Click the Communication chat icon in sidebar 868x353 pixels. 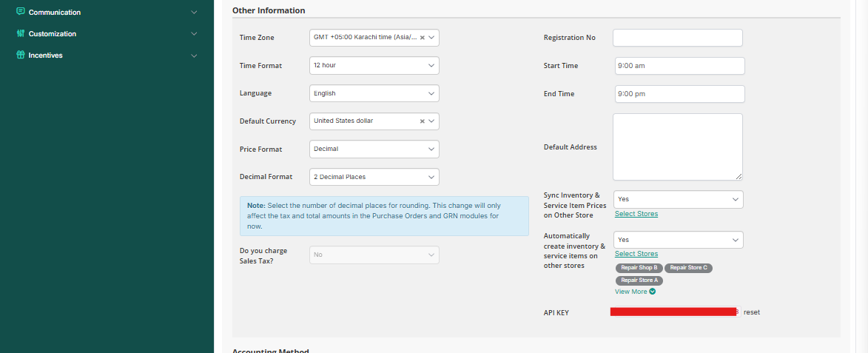21,12
